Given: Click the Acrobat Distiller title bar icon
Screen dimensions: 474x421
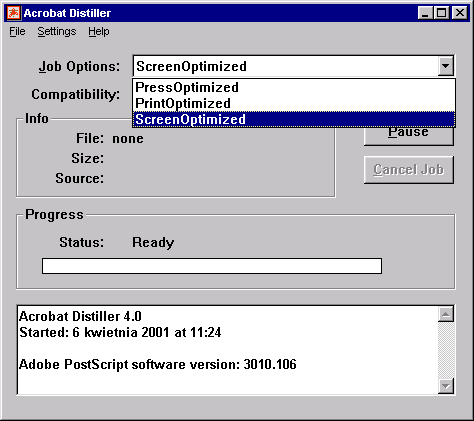Looking at the screenshot, I should (x=14, y=13).
